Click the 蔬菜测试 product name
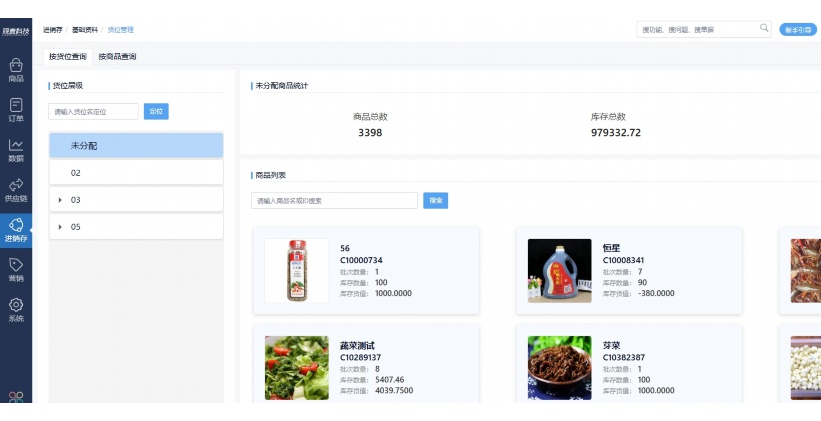 (357, 346)
